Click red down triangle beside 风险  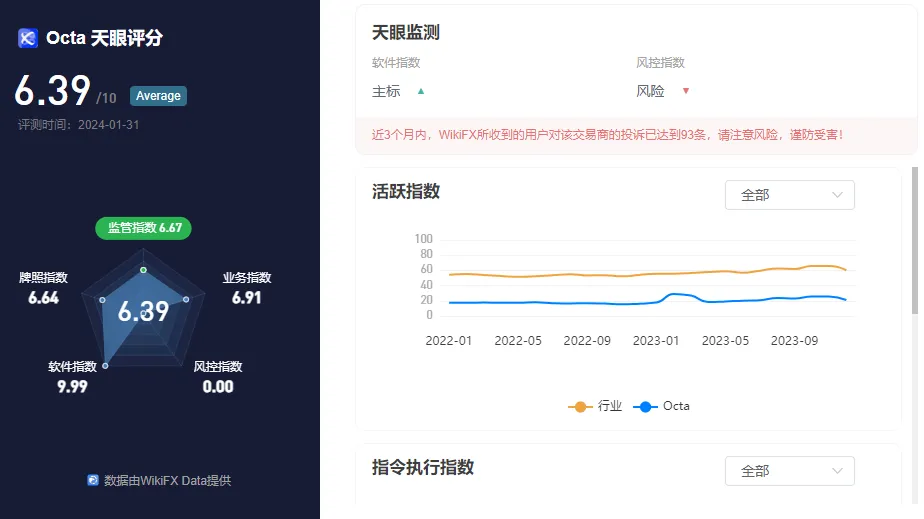click(685, 91)
